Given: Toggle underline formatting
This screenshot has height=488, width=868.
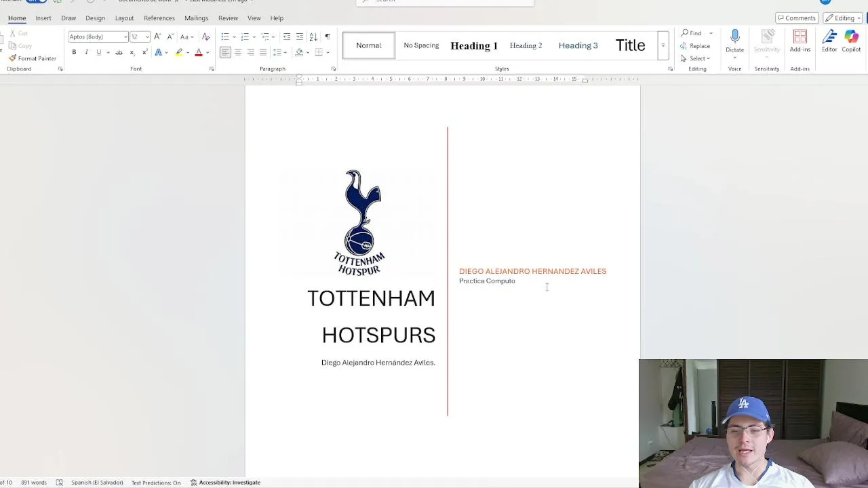Looking at the screenshot, I should [x=98, y=52].
